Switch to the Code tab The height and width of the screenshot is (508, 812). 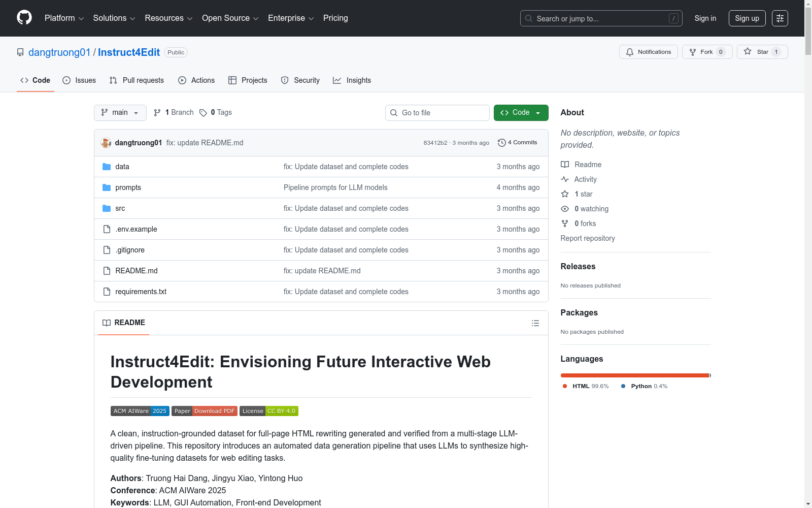pyautogui.click(x=36, y=80)
